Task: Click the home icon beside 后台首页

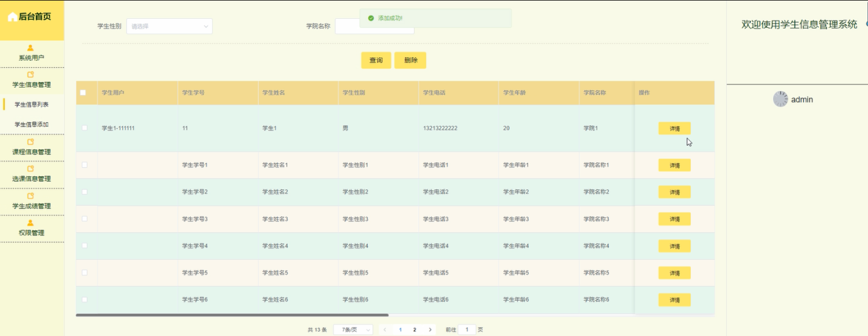Action: pyautogui.click(x=12, y=17)
